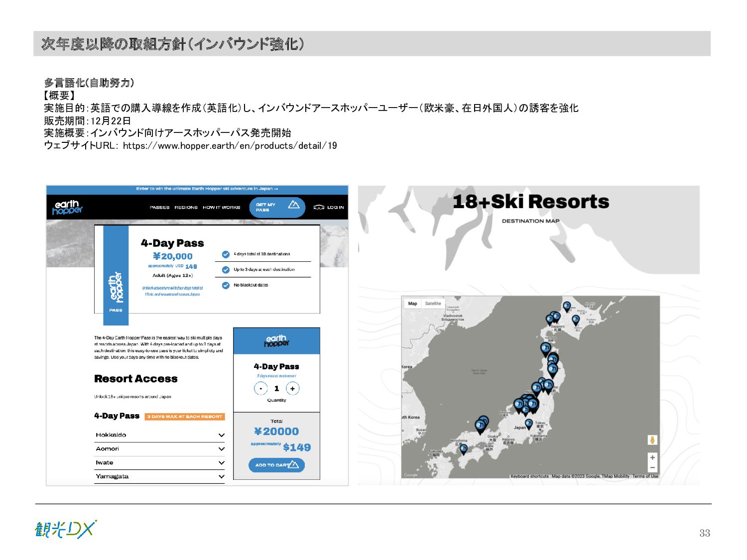747x560 pixels.
Task: Click the '18+Ski Resorts' heading
Action: (x=531, y=202)
